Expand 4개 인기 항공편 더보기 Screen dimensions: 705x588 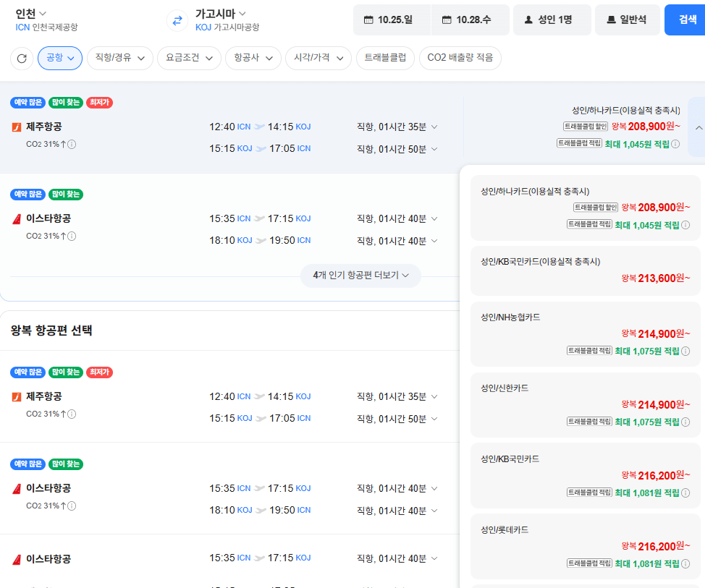(x=360, y=275)
